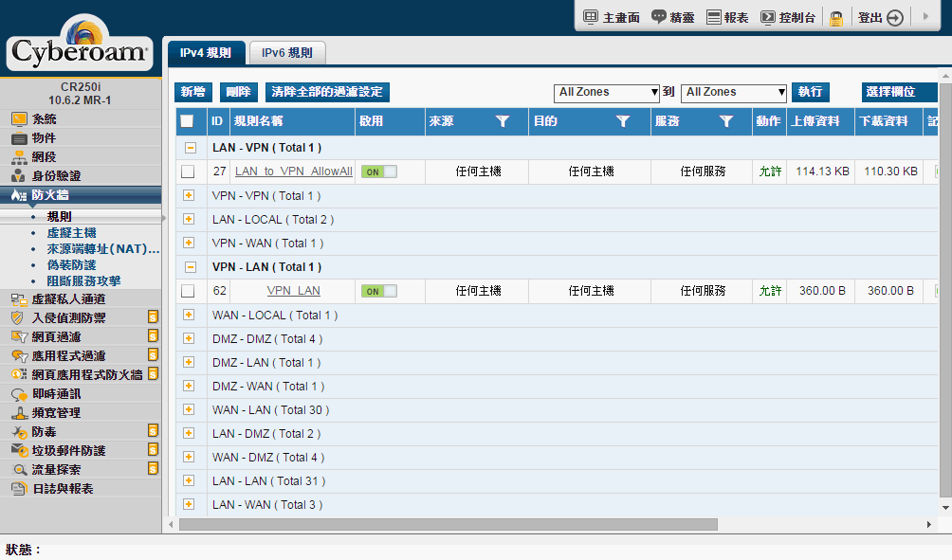This screenshot has height=560, width=952.
Task: Open the 日誌與報表 logs icon
Action: pos(19,488)
